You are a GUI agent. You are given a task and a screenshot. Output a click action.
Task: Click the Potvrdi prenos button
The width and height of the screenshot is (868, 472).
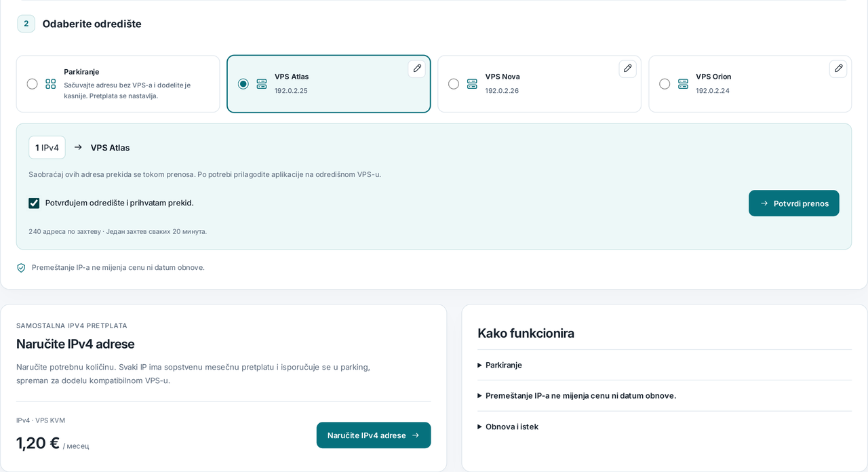click(x=794, y=203)
